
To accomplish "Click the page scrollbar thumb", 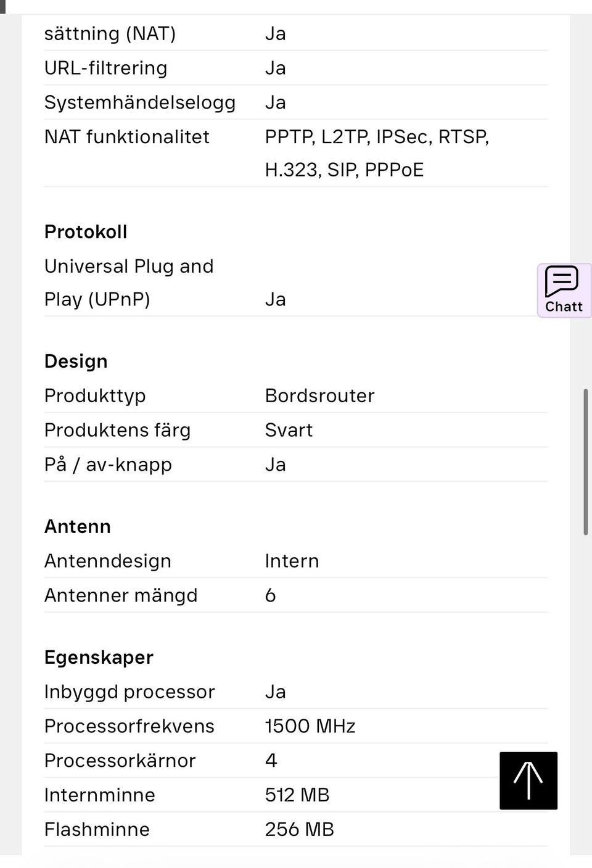I will pyautogui.click(x=585, y=461).
